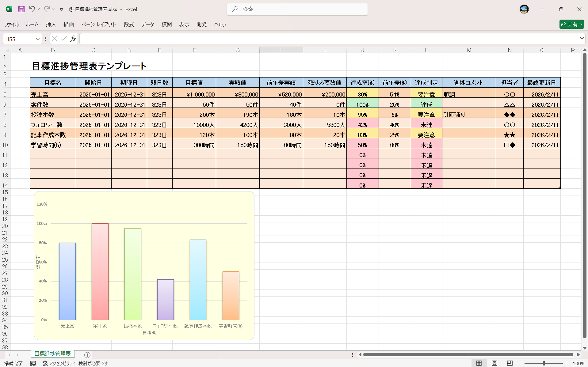Open the 開発 ribbon tab
This screenshot has width=588, height=367.
(202, 24)
